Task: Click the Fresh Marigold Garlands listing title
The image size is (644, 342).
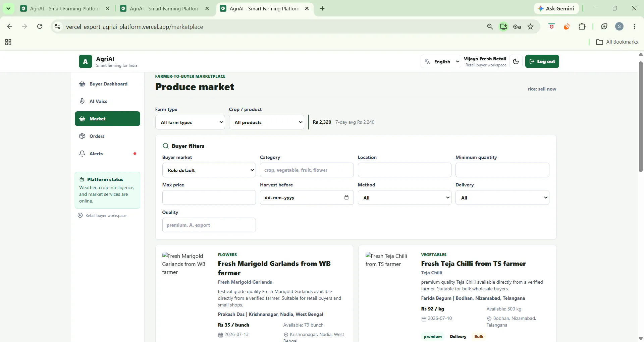Action: click(274, 268)
